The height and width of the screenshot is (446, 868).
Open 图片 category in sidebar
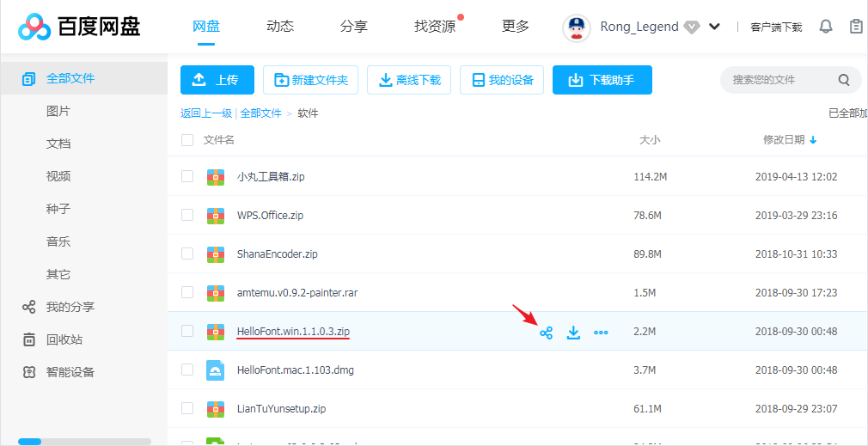click(x=58, y=111)
